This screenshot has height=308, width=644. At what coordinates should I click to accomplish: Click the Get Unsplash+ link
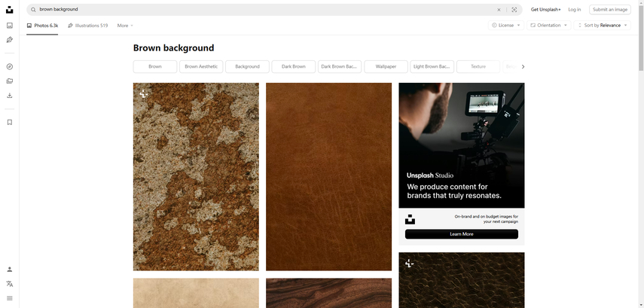pos(545,10)
